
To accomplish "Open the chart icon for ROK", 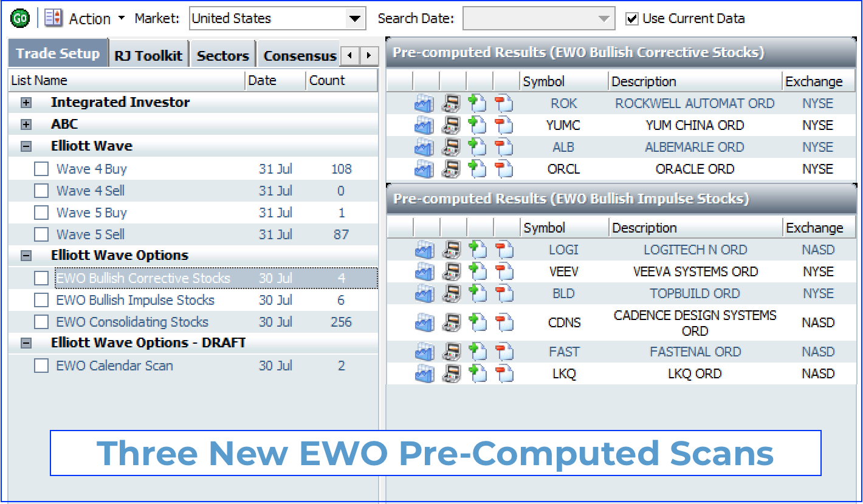I will point(424,103).
